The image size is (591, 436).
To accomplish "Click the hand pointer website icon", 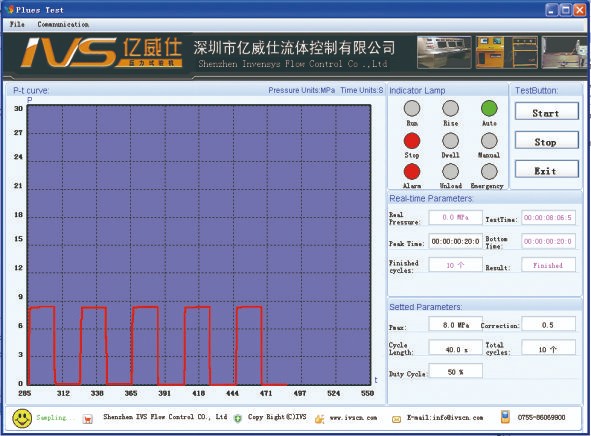I will point(320,418).
